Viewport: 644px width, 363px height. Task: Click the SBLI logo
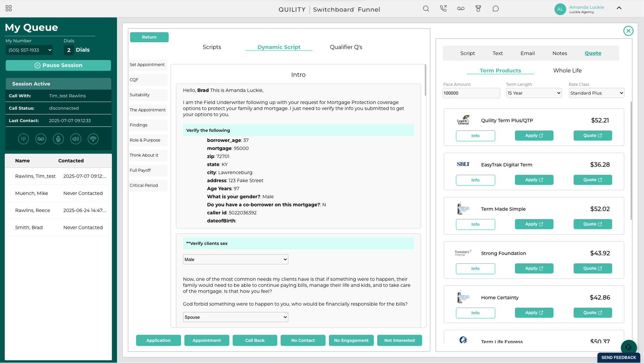(463, 164)
